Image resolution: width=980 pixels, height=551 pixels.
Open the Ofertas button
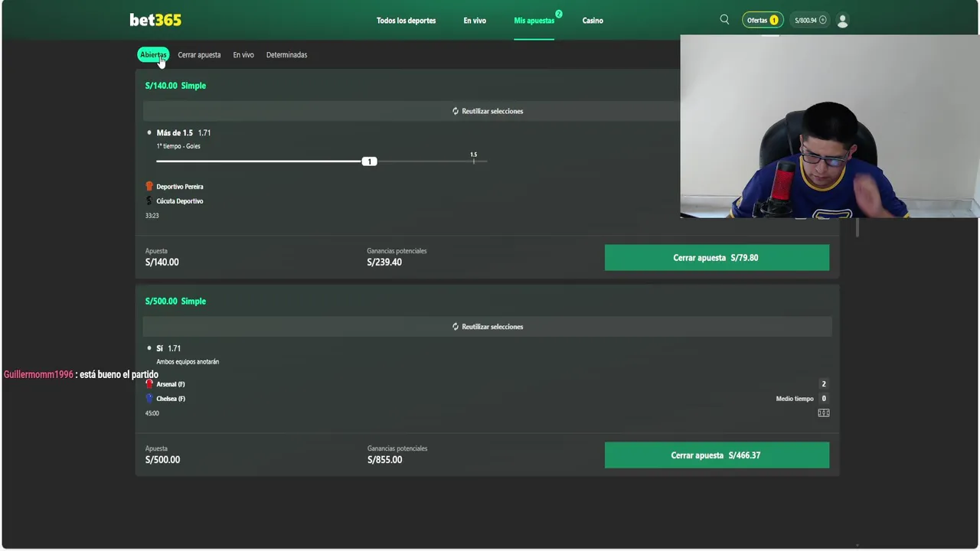point(763,21)
